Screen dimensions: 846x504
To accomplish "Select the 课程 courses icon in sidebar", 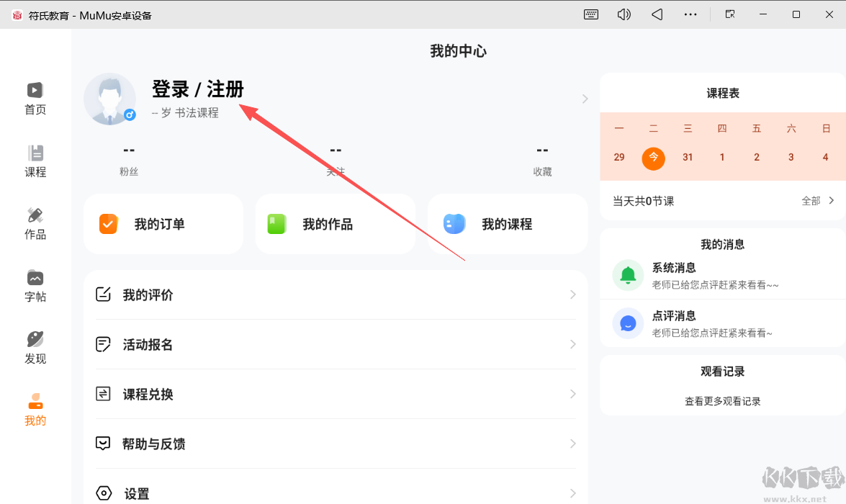I will pos(35,161).
